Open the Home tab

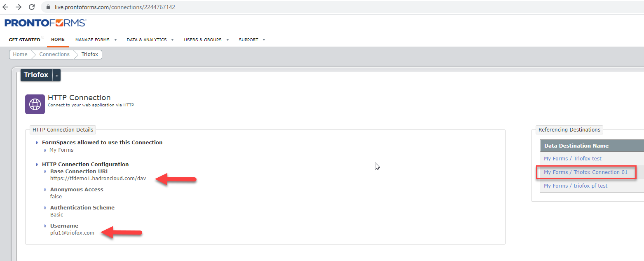pyautogui.click(x=58, y=40)
